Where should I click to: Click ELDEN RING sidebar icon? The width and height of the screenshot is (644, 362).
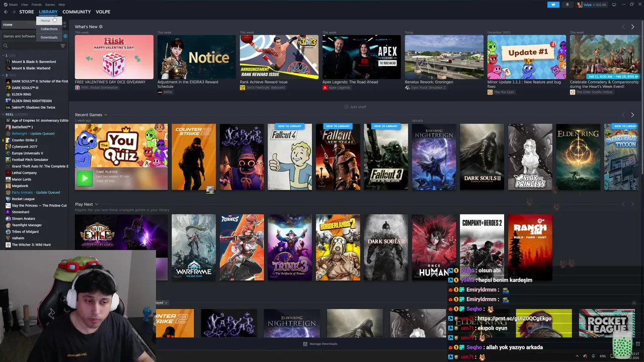[x=8, y=95]
